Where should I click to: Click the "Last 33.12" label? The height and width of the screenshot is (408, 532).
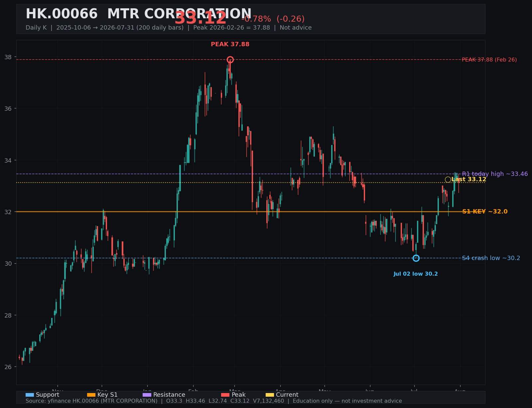pyautogui.click(x=469, y=180)
